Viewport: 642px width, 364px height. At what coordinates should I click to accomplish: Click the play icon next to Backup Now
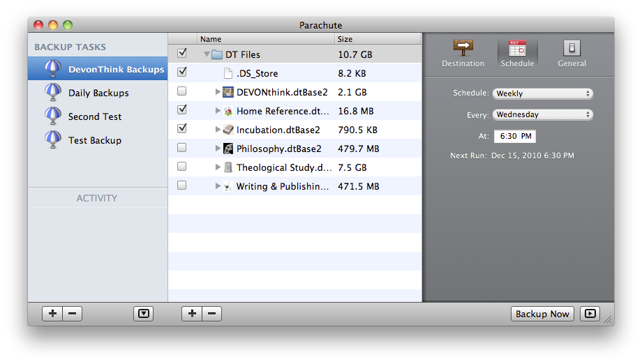tap(590, 314)
